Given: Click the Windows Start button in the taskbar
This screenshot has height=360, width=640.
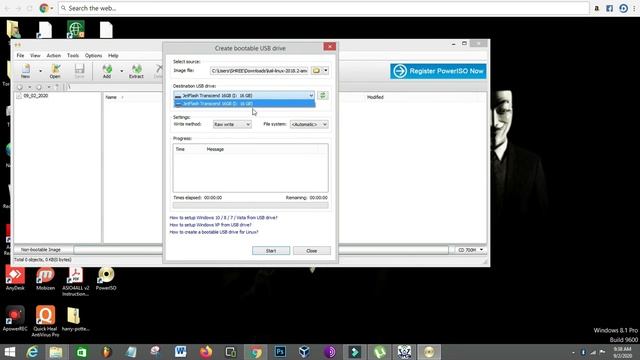Looking at the screenshot, I should tap(9, 352).
